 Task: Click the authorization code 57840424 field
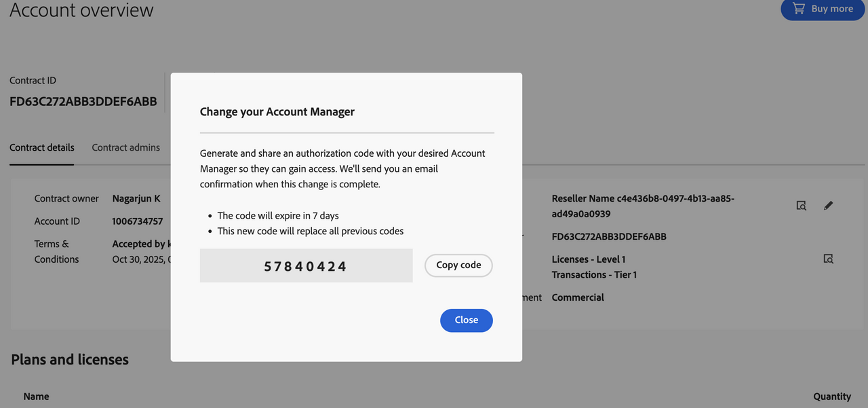pyautogui.click(x=306, y=266)
